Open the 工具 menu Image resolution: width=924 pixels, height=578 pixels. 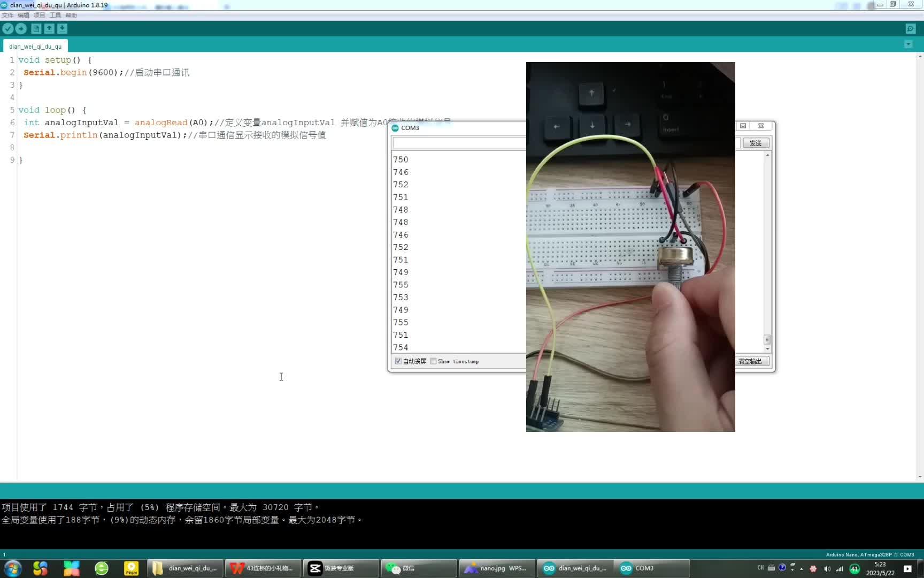55,15
